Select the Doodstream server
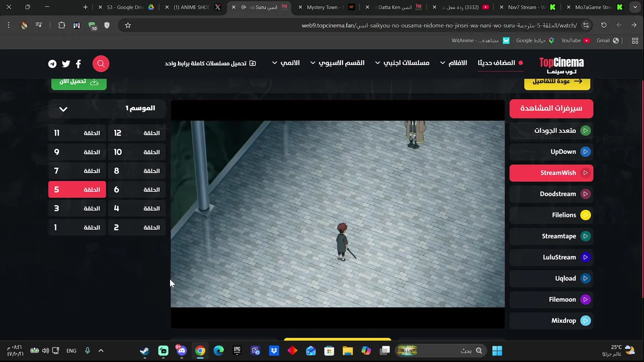644x362 pixels. [x=551, y=194]
